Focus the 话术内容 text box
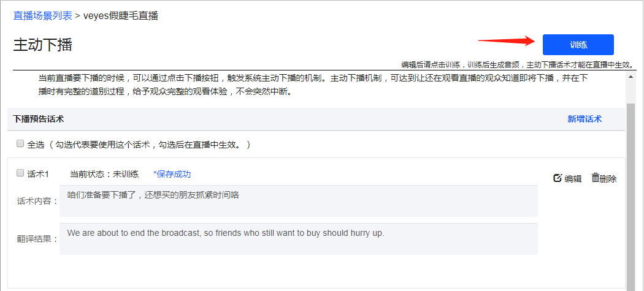The width and height of the screenshot is (644, 291). click(x=299, y=201)
